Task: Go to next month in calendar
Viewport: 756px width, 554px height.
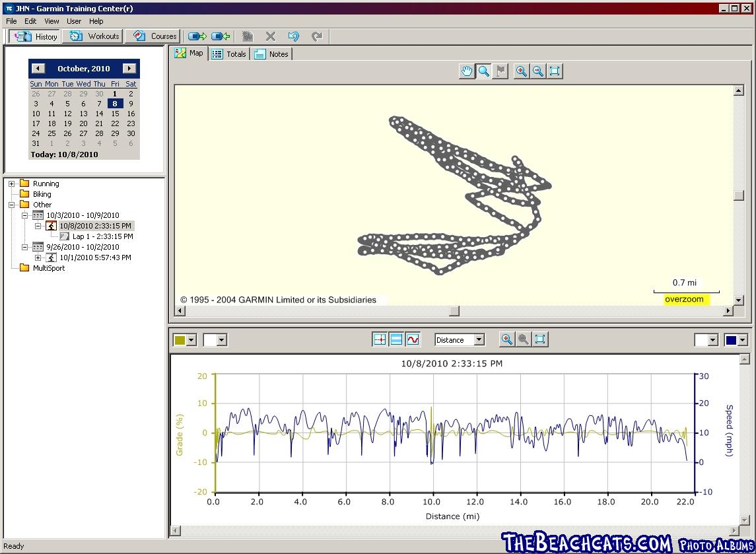Action: 129,69
